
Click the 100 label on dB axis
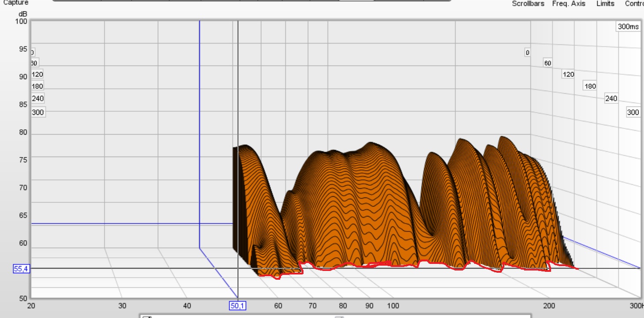pos(22,21)
